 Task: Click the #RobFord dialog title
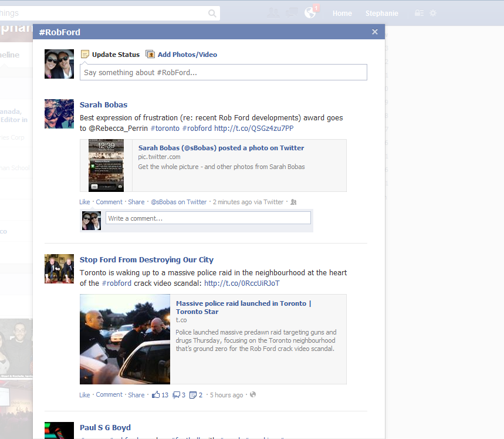(60, 32)
